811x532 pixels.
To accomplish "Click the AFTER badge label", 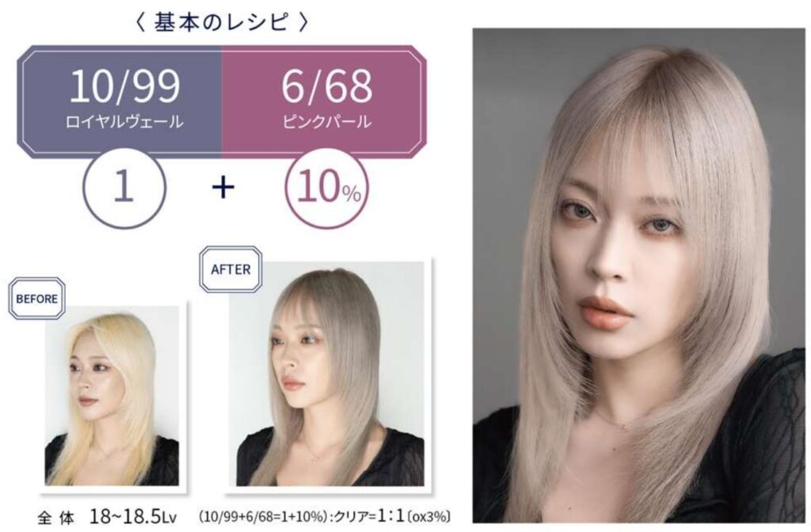I will coord(230,269).
